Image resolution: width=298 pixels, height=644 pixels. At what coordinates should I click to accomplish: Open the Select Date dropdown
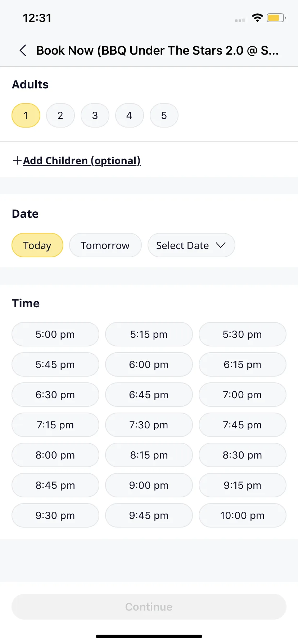191,245
